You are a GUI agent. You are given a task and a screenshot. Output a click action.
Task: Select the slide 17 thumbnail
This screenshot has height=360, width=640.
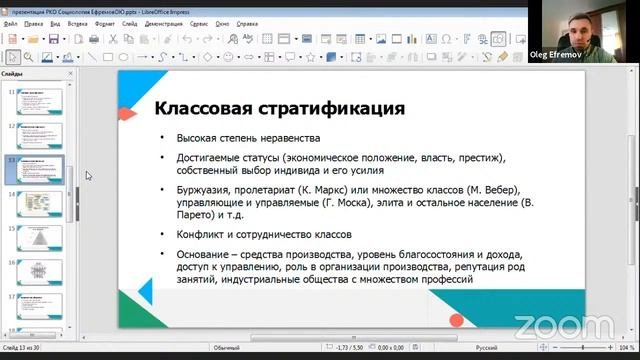40,306
